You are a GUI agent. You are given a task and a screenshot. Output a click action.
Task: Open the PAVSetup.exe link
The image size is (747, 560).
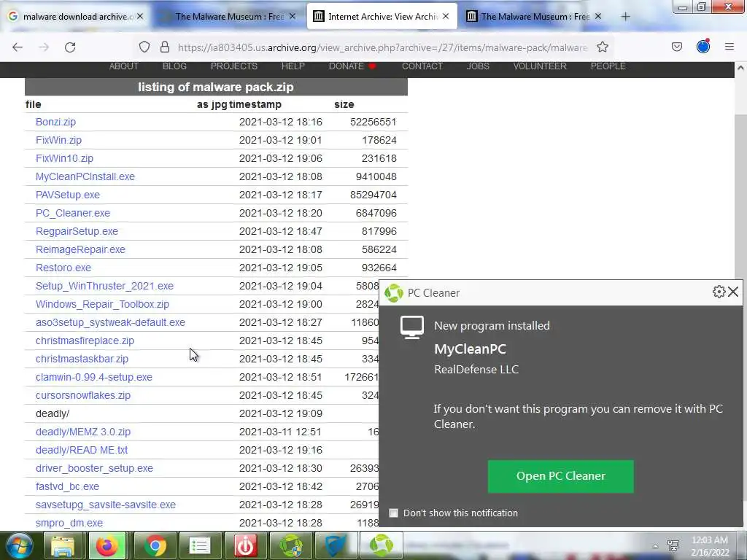(68, 195)
